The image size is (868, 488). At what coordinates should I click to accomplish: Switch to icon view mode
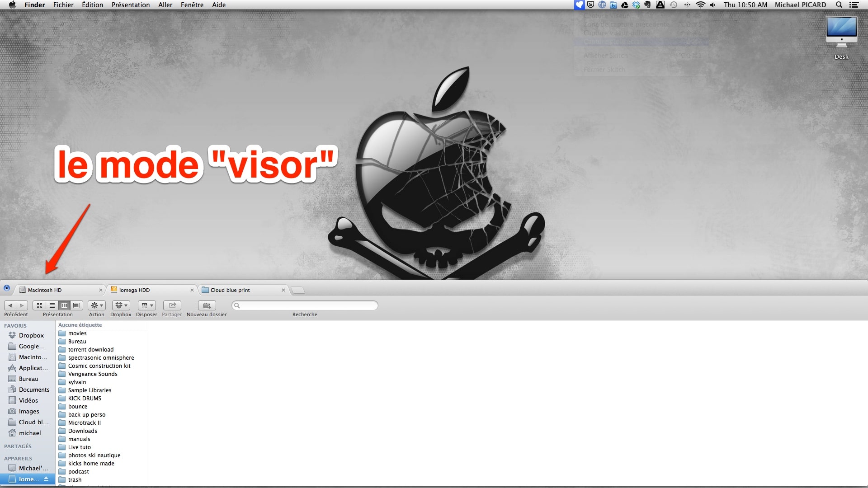(x=39, y=305)
